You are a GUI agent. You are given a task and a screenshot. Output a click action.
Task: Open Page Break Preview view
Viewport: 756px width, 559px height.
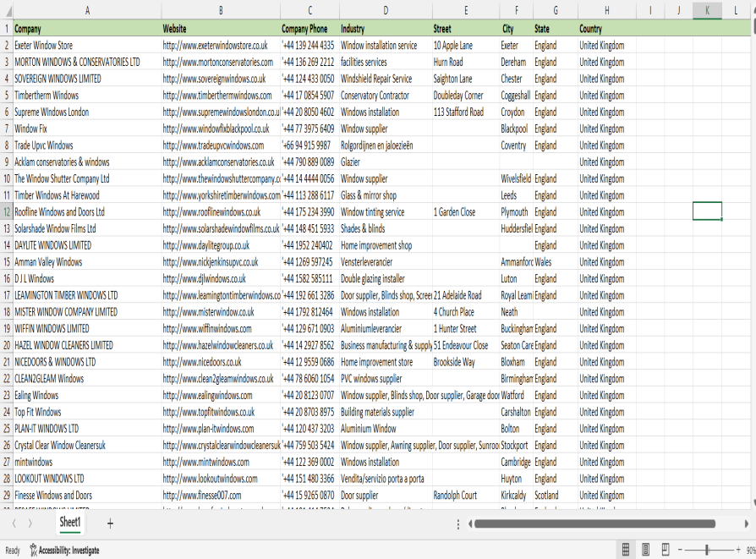pos(666,550)
